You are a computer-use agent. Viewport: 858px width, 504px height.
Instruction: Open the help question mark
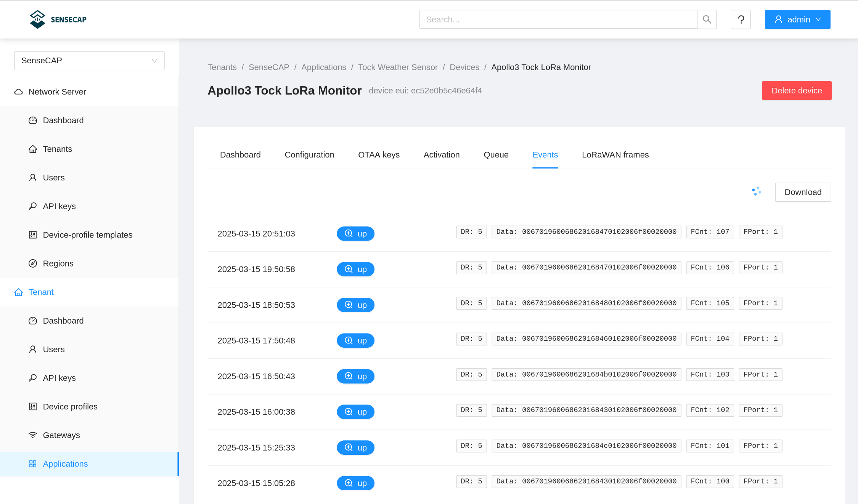point(741,19)
